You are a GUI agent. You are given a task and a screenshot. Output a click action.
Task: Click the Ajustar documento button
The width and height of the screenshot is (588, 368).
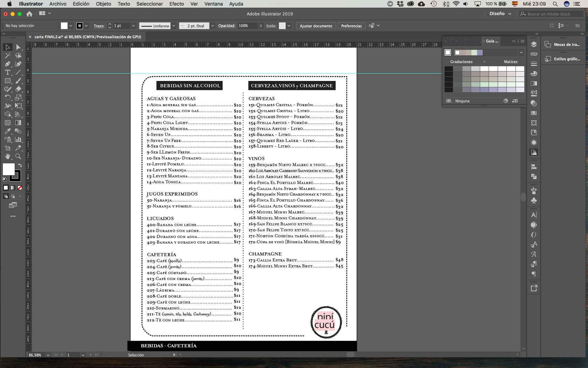(x=316, y=26)
